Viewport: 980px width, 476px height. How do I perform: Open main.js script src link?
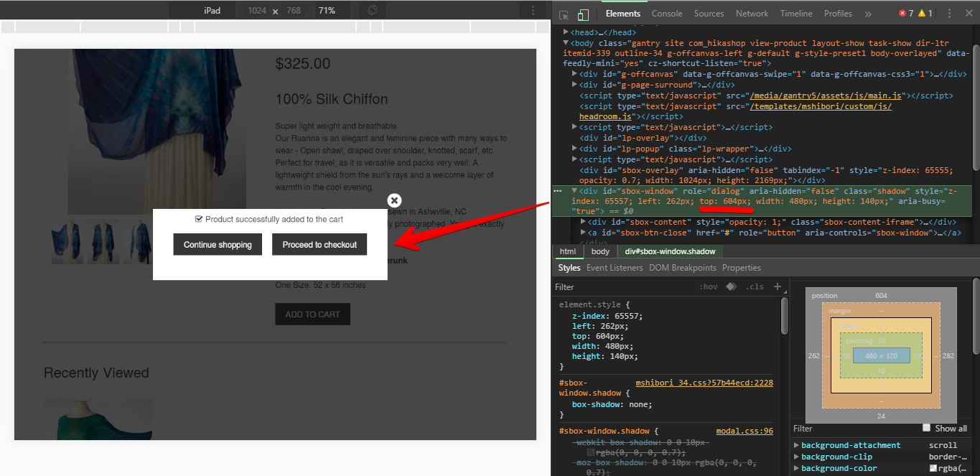point(827,95)
